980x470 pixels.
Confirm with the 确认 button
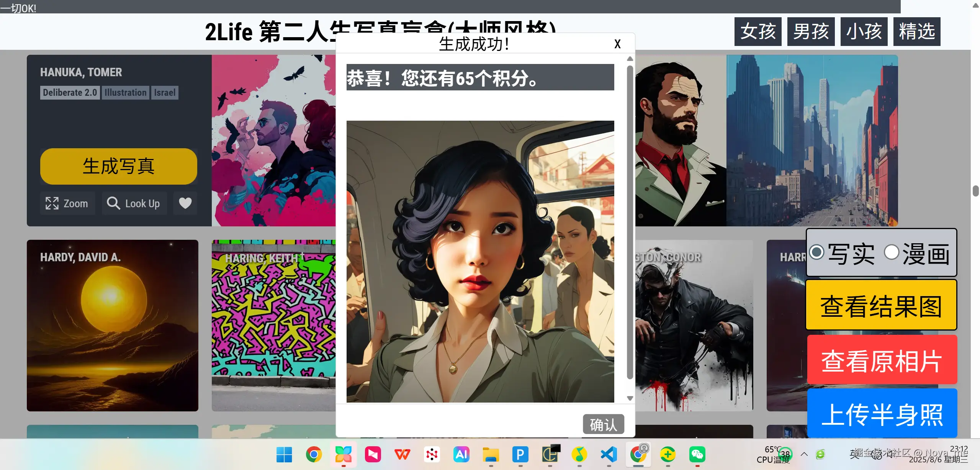603,424
